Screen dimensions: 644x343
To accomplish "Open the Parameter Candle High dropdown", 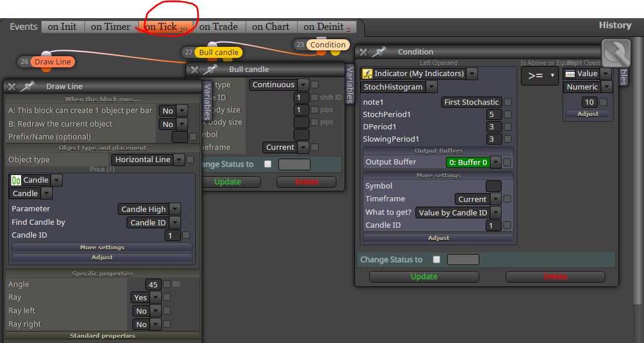I will coord(175,209).
